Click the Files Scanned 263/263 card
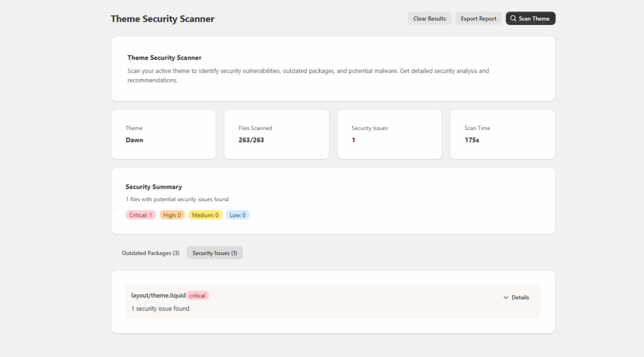Screen dimensions: 644x357 click(277, 134)
